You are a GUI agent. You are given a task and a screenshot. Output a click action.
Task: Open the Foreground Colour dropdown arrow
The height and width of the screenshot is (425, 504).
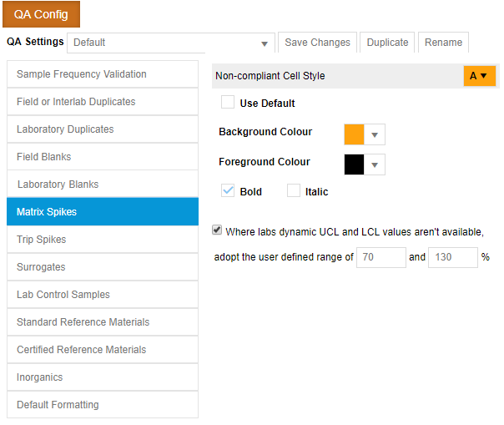pyautogui.click(x=375, y=164)
